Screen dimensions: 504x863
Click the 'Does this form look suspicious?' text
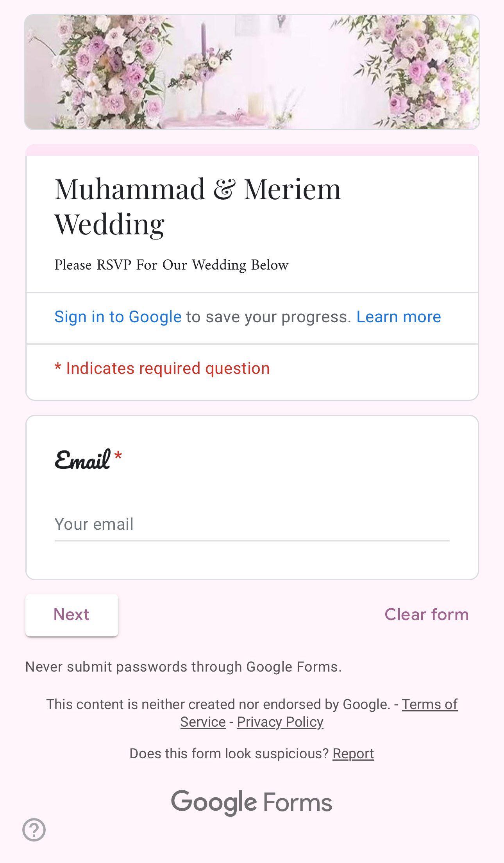[229, 754]
